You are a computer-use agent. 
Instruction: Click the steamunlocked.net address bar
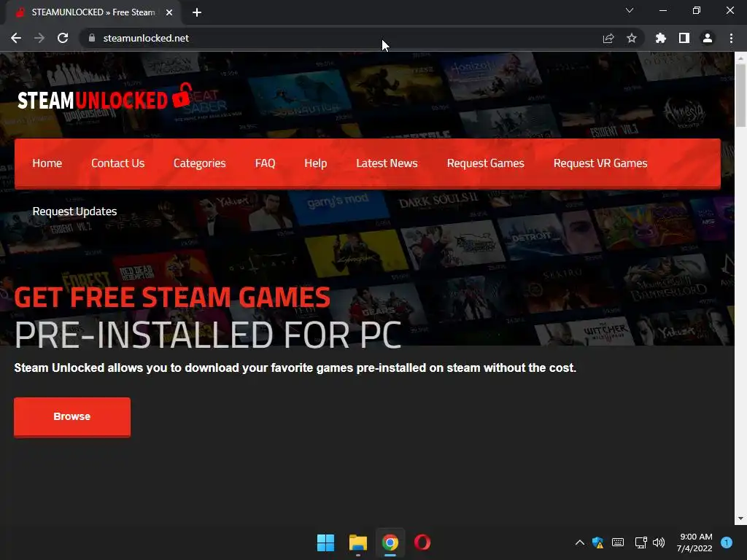coord(343,38)
